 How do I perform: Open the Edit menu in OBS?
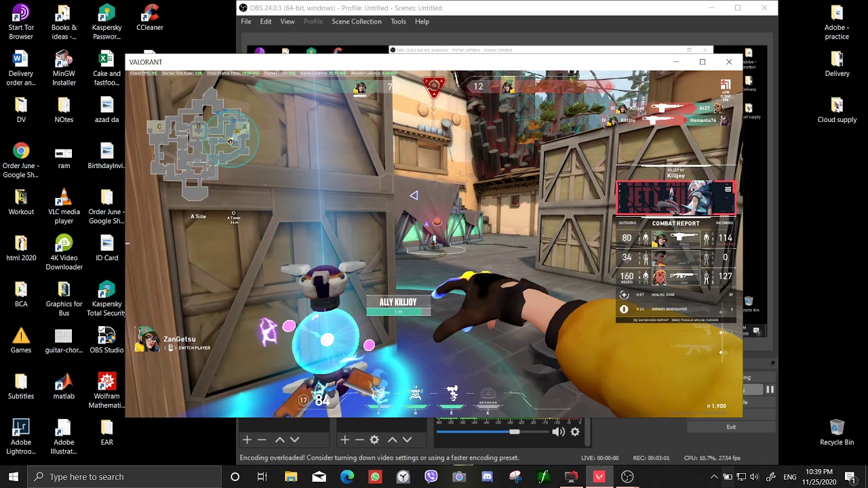[266, 22]
